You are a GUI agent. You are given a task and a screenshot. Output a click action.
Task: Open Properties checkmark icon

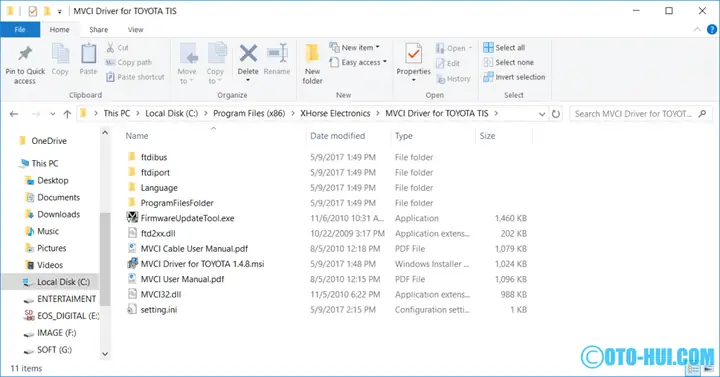413,54
